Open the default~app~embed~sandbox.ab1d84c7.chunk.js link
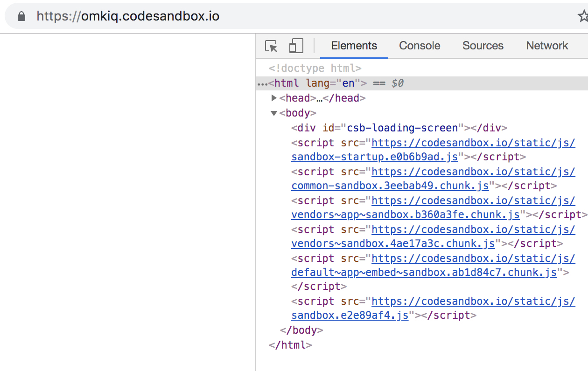588x371 pixels. coord(433,265)
